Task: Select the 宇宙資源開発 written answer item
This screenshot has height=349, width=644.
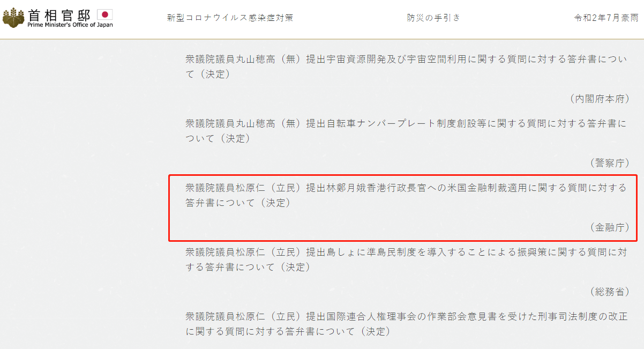Action: coord(406,67)
